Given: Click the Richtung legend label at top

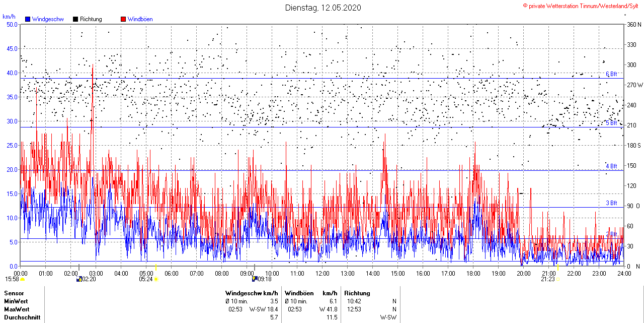Looking at the screenshot, I should point(91,19).
